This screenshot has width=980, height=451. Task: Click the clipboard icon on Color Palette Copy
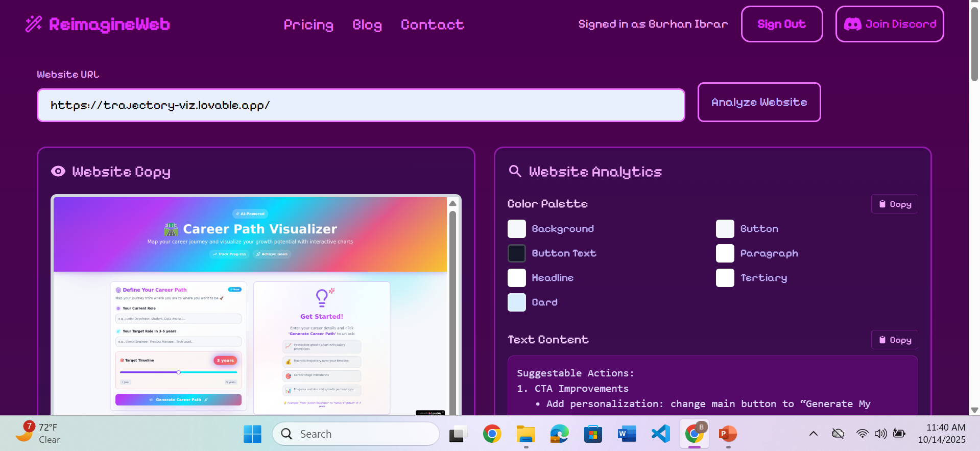coord(882,204)
